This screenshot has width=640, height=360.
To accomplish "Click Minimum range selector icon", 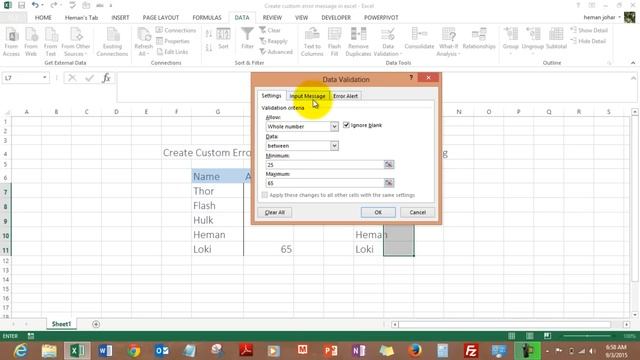I will [x=389, y=164].
